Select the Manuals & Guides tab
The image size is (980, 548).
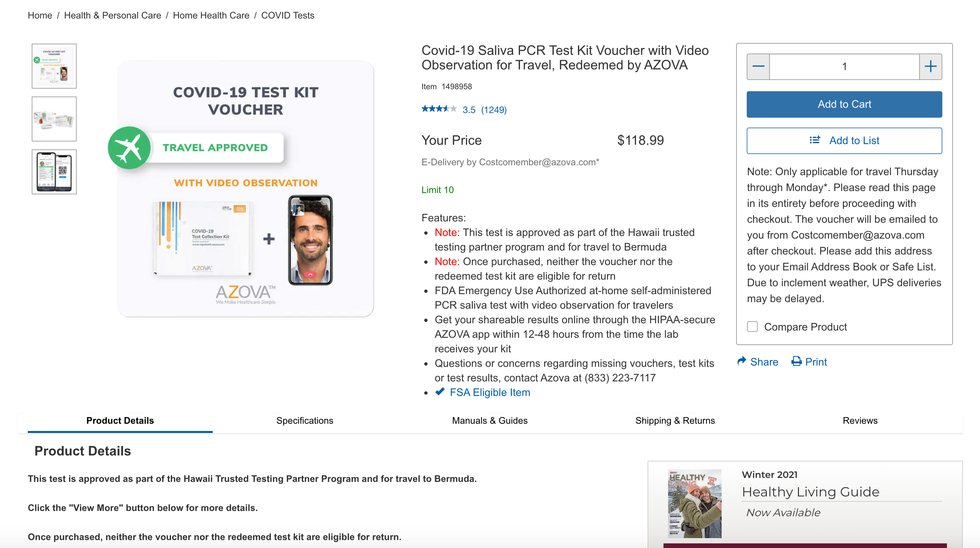(490, 420)
